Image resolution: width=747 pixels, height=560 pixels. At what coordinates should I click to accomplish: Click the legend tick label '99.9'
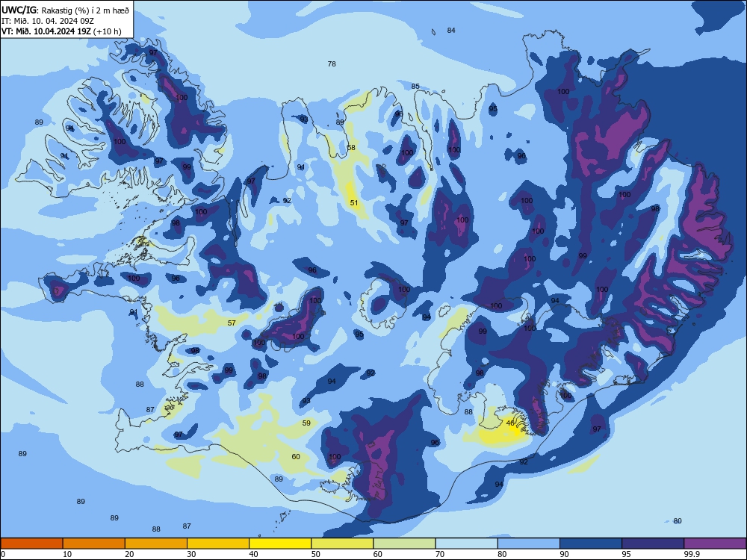click(x=691, y=554)
